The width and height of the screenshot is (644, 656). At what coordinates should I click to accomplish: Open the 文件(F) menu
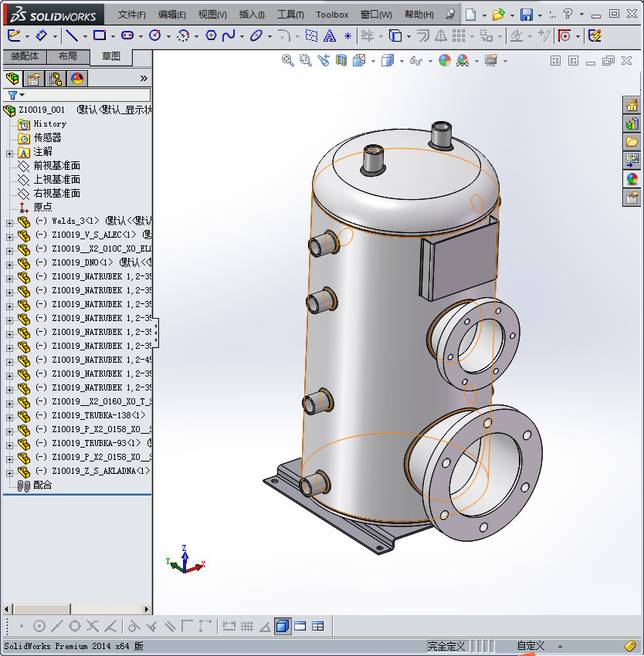pos(132,15)
